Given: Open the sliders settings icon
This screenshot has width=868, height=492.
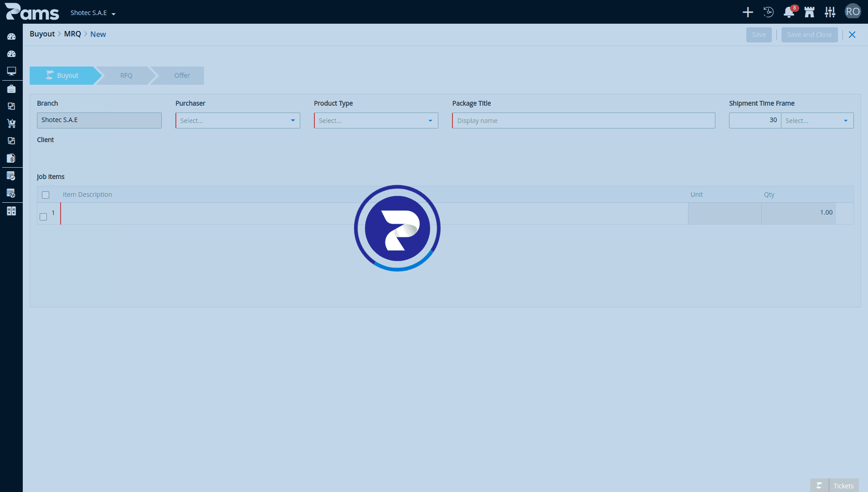Looking at the screenshot, I should pos(830,12).
